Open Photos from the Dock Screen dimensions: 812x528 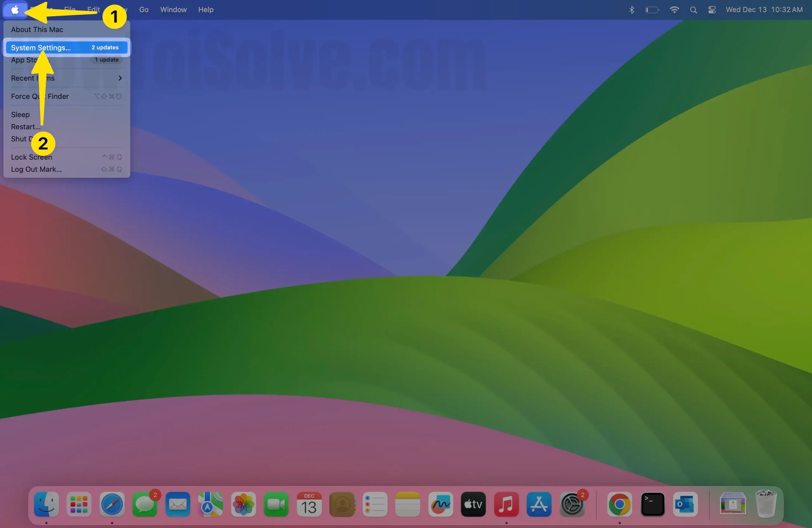(243, 505)
